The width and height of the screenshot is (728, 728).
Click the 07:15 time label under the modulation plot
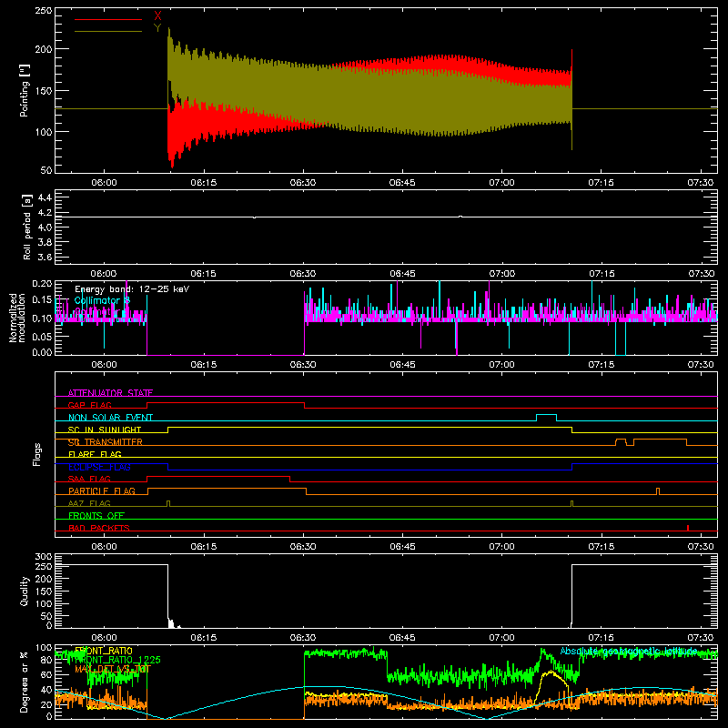click(x=602, y=365)
